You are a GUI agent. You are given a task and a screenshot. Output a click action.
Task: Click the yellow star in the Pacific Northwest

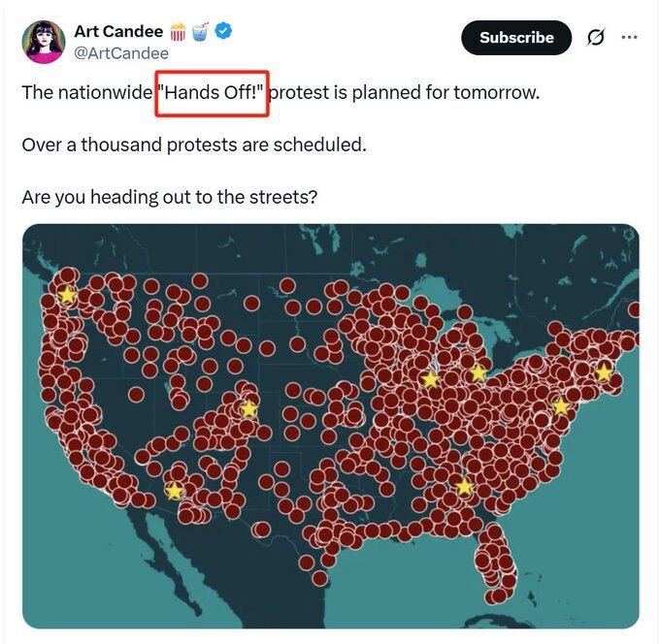click(66, 295)
